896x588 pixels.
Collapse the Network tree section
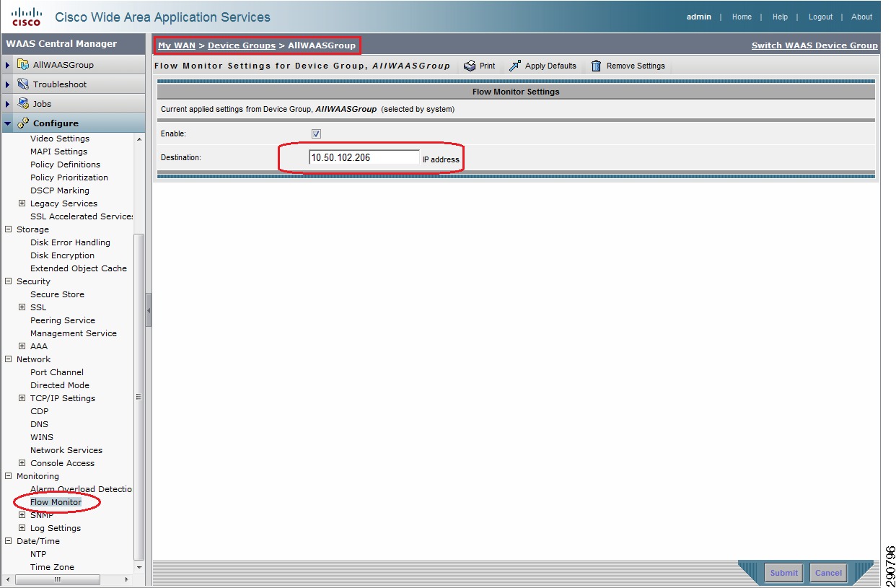(x=9, y=359)
